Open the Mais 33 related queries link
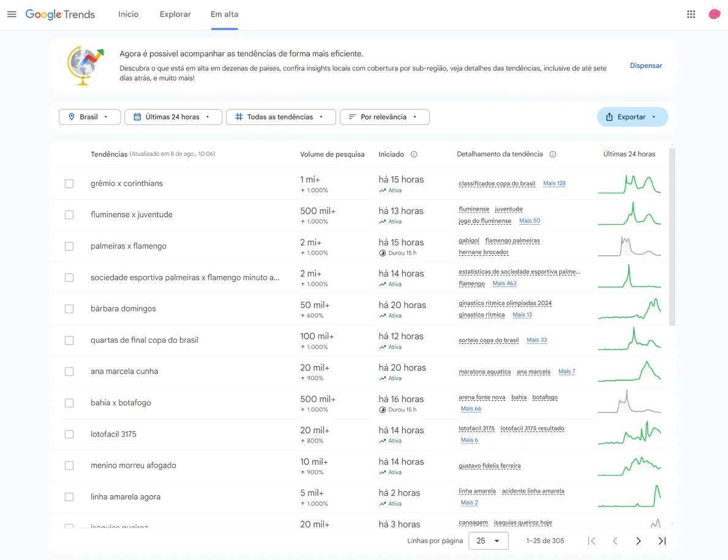 tap(537, 340)
